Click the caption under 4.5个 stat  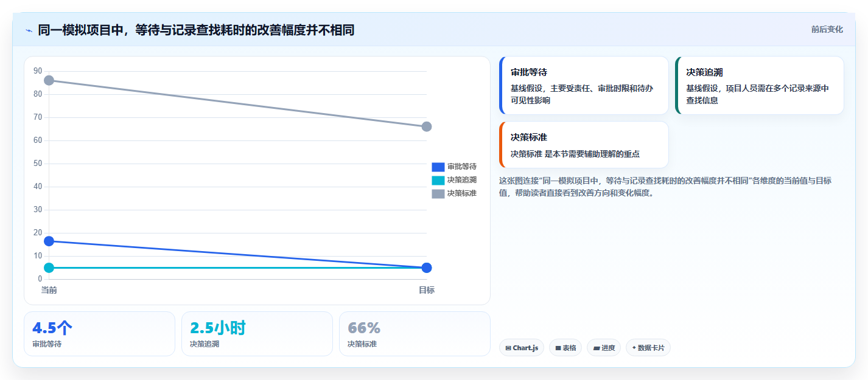47,344
